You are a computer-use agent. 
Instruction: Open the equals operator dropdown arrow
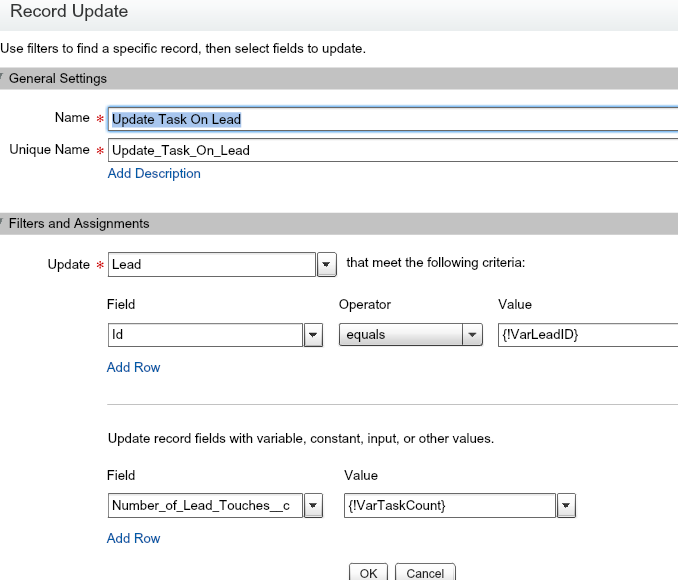pyautogui.click(x=473, y=336)
